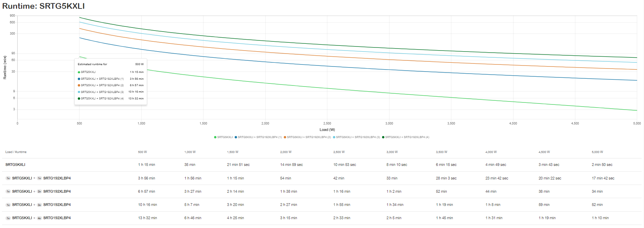Image resolution: width=644 pixels, height=228 pixels.
Task: Click orange dot in the runtime tooltip
Action: point(79,85)
